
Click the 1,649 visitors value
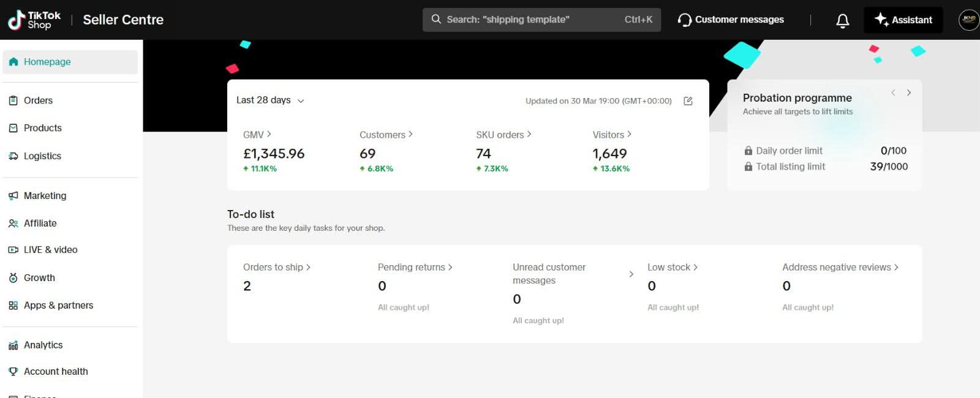610,154
